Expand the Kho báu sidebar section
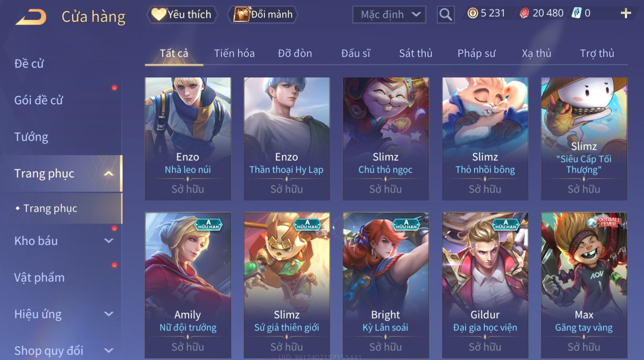The height and width of the screenshot is (360, 644). (109, 241)
